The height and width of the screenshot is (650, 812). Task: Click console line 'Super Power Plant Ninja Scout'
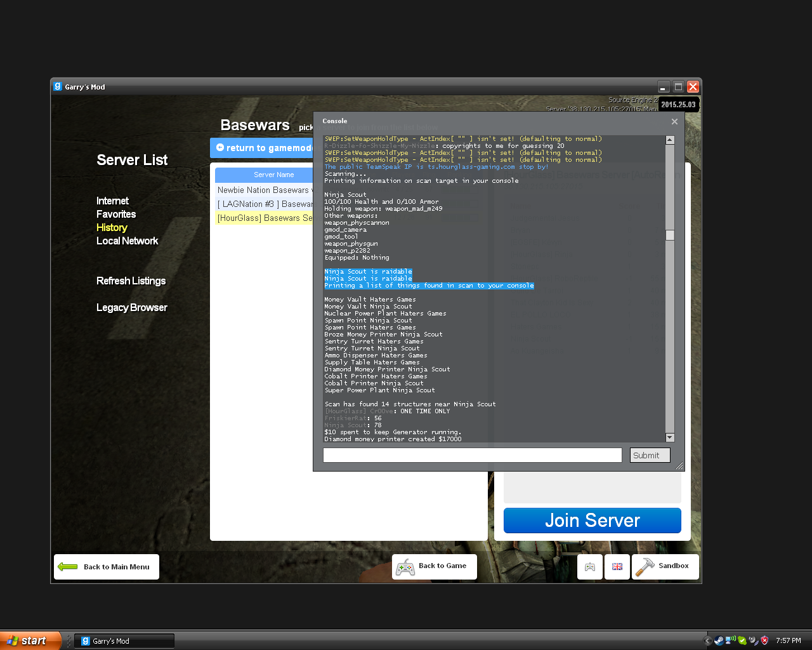coord(379,390)
